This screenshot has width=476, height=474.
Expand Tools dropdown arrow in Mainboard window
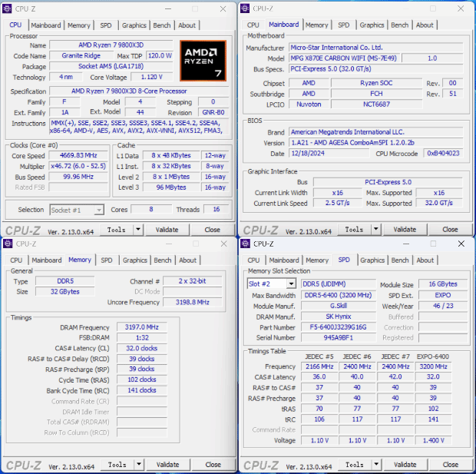376,230
